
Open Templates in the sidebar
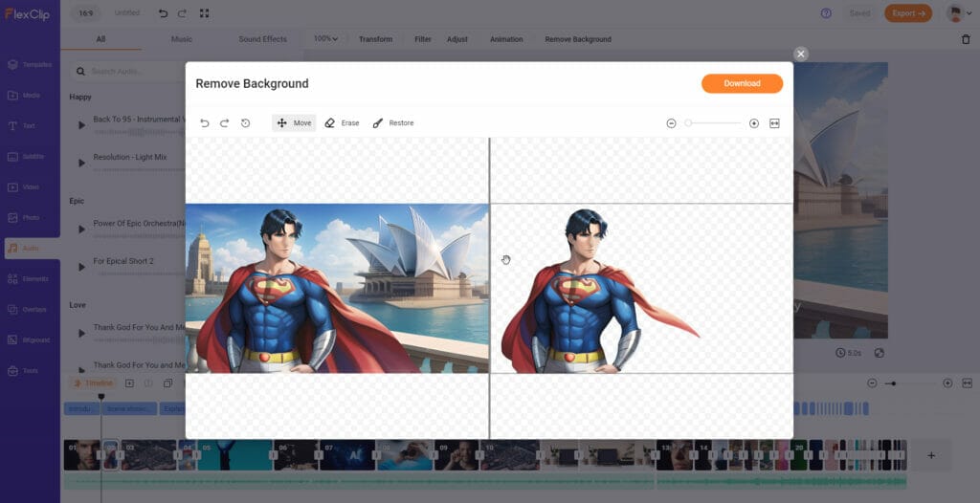point(30,65)
